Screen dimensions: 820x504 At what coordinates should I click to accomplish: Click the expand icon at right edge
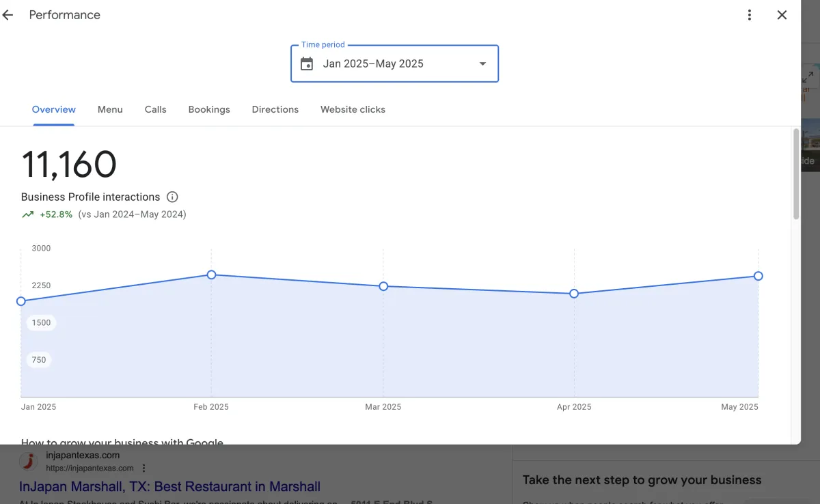pos(808,77)
